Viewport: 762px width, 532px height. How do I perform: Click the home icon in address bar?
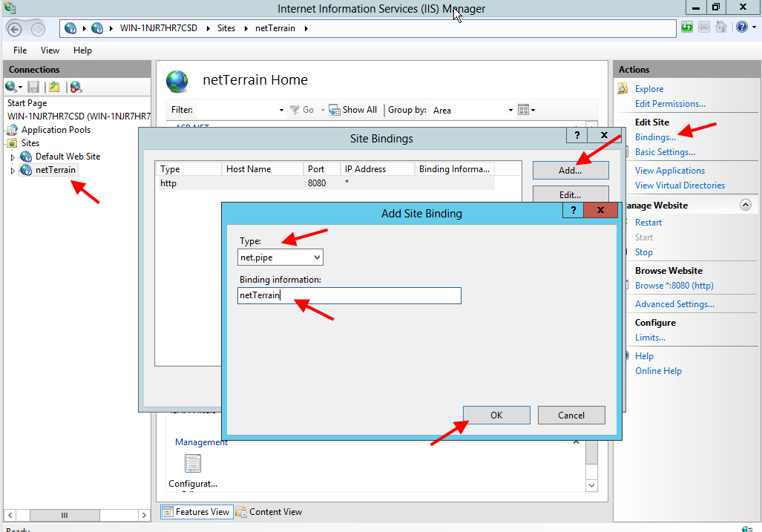coord(720,27)
